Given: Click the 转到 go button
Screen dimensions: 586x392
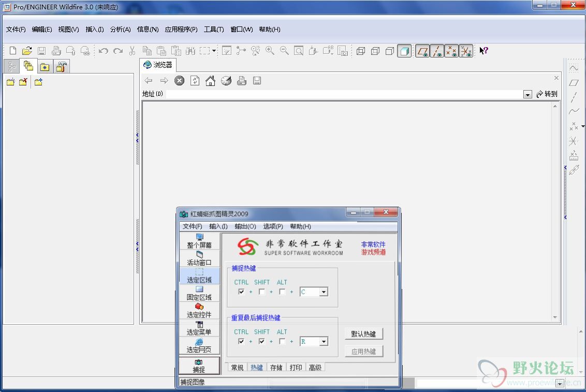Looking at the screenshot, I should (547, 94).
